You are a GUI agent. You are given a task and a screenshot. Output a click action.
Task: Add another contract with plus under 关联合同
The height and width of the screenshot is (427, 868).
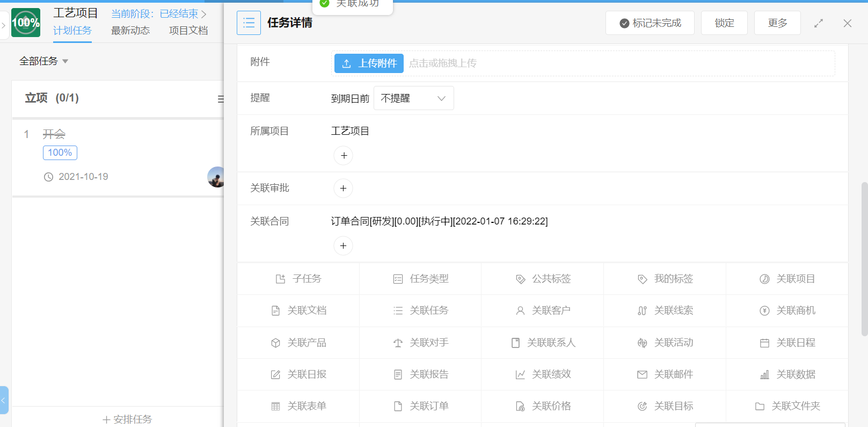click(343, 246)
